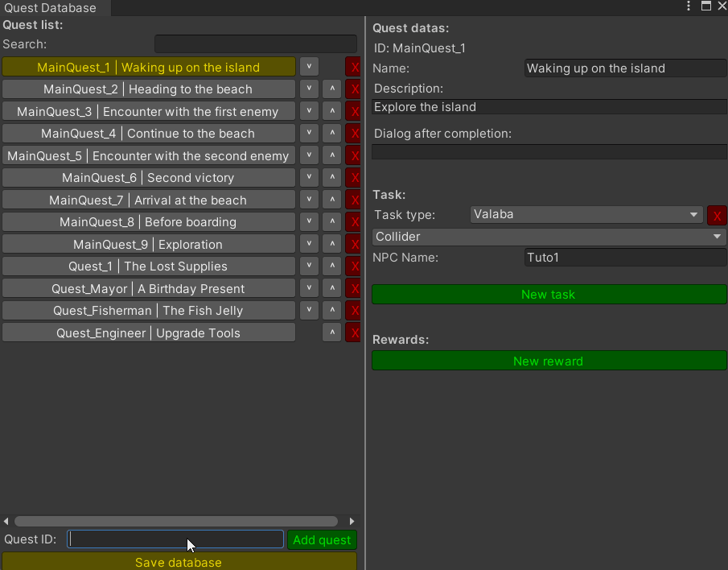This screenshot has width=728, height=570.
Task: Select quest MainQuest_1 Waking up on the island
Action: tap(149, 67)
